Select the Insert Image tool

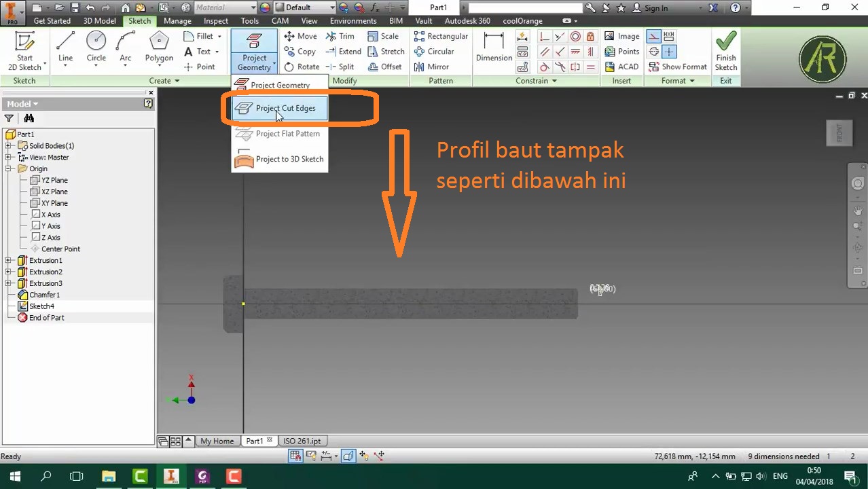pos(621,36)
